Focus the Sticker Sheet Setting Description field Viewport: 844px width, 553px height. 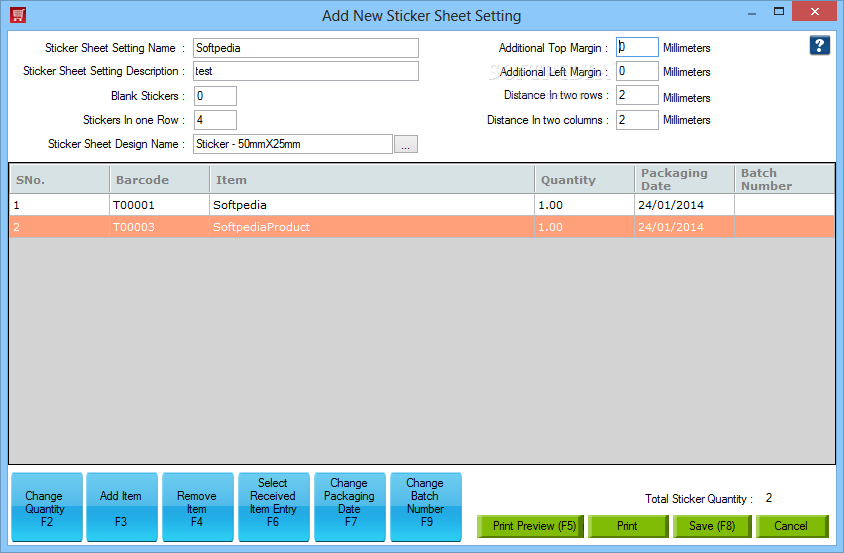pos(306,71)
